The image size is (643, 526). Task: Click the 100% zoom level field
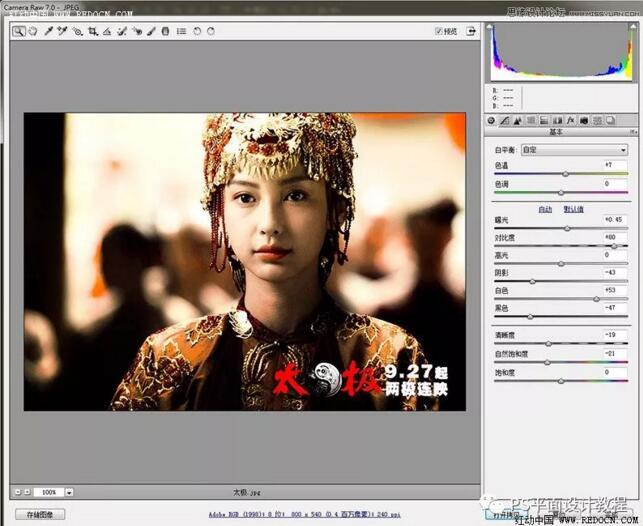[x=49, y=492]
